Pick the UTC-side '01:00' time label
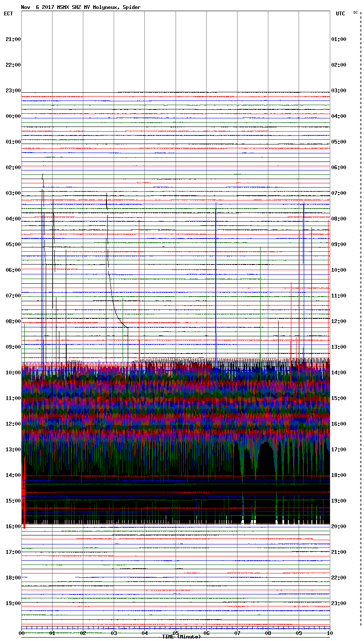The width and height of the screenshot is (364, 641). [x=339, y=39]
